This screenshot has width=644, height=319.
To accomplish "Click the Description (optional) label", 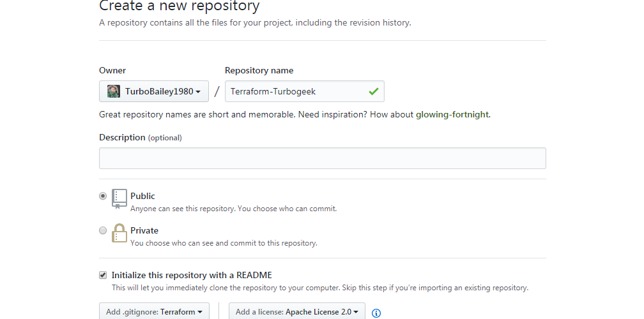I will tap(141, 137).
